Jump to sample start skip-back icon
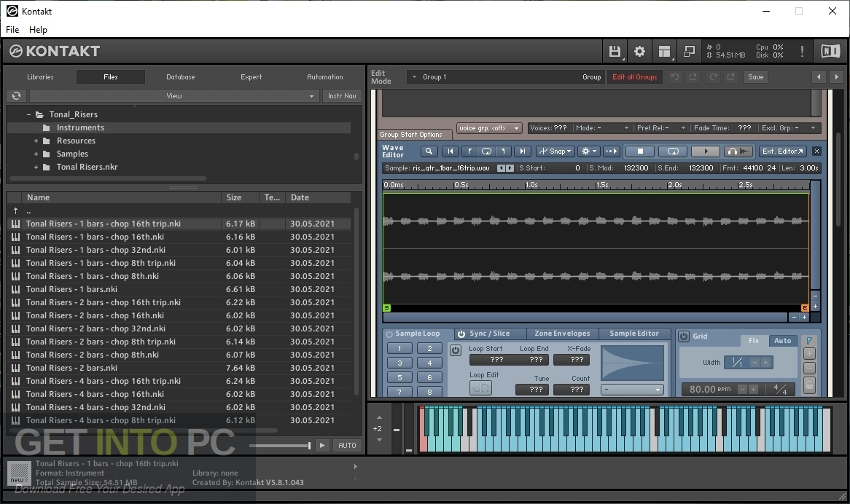 450,151
